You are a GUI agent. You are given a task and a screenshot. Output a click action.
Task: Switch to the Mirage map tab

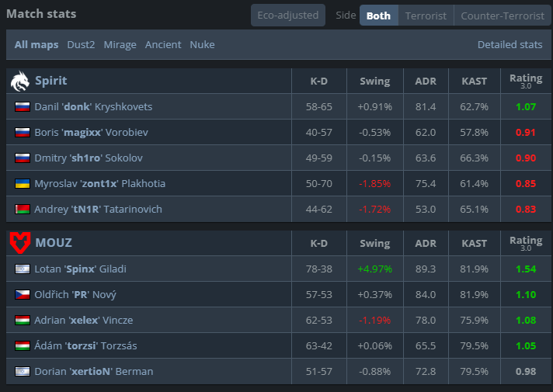point(120,45)
